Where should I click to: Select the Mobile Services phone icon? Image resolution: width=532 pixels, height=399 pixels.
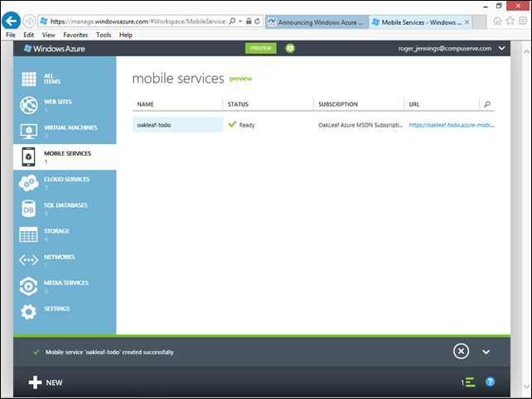click(x=28, y=157)
